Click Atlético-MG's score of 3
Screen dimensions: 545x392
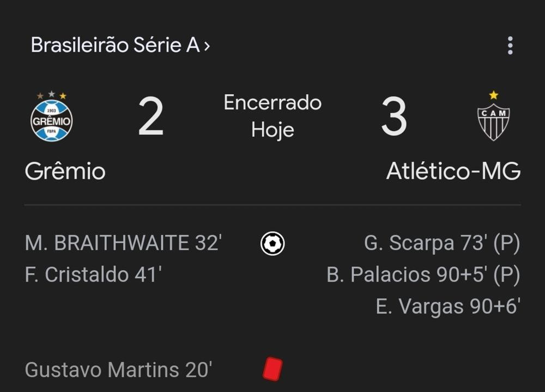[393, 117]
